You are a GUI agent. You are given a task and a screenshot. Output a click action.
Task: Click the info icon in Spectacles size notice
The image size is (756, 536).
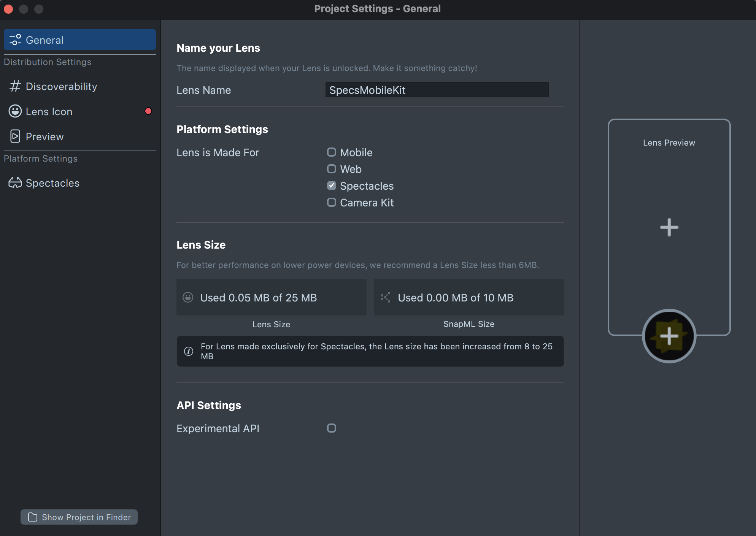tap(189, 351)
